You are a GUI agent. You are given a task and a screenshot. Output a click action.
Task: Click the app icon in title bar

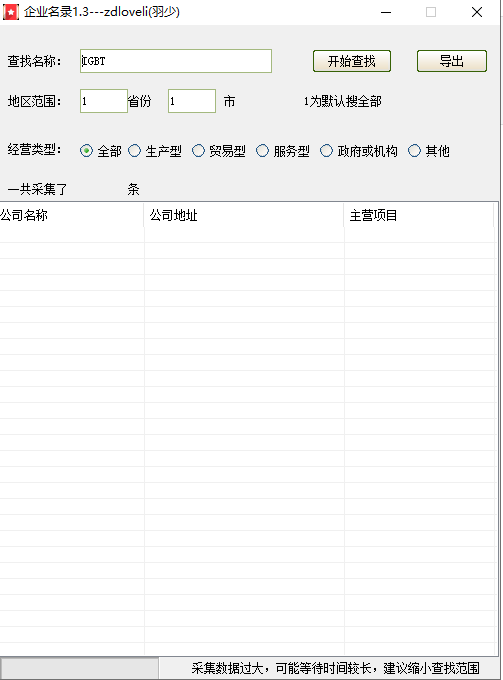tap(11, 12)
